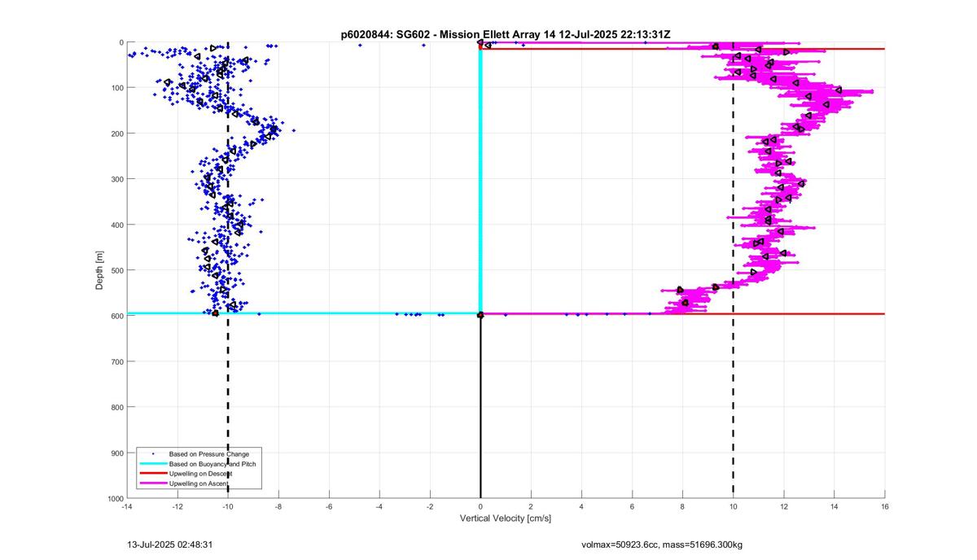
Task: Click the cyan line sample in the legend
Action: [152, 463]
